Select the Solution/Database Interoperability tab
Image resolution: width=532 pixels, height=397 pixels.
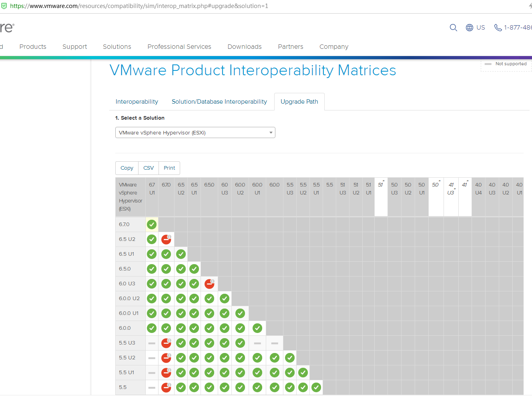pyautogui.click(x=219, y=101)
